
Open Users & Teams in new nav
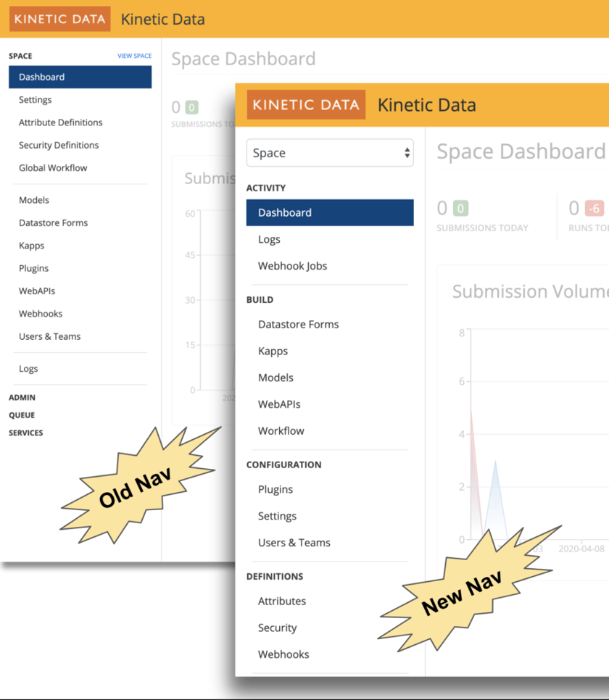coord(294,543)
